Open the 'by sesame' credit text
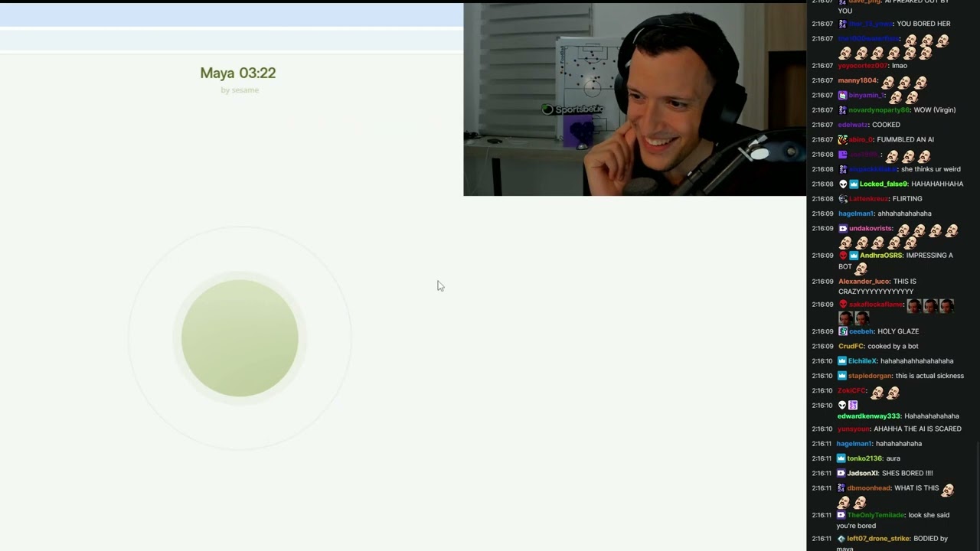The image size is (980, 551). (x=240, y=90)
